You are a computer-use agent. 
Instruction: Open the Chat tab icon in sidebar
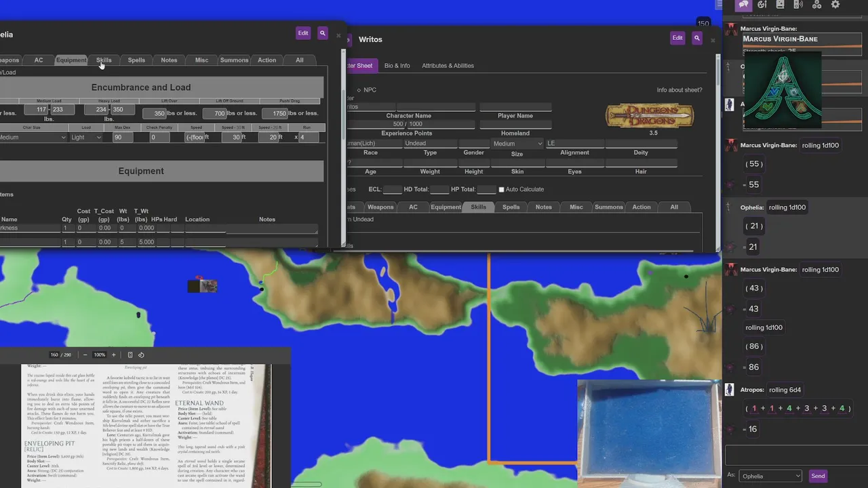pos(744,5)
